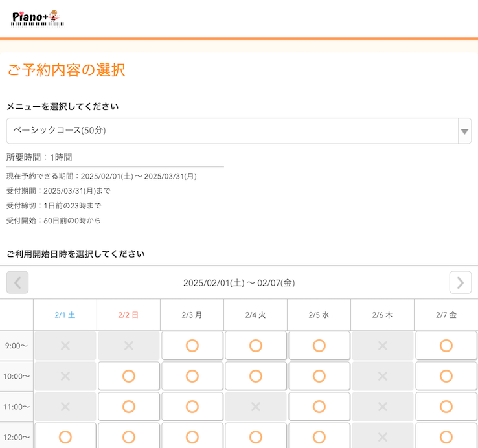
Task: Select the 12:00 slot on 2/4 Tuesday
Action: (x=256, y=436)
